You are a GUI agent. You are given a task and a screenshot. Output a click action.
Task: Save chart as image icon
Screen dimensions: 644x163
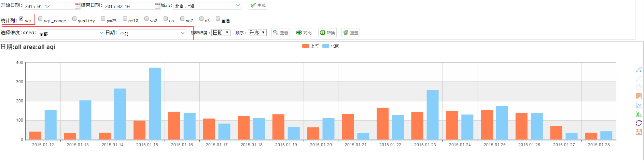coord(639,132)
